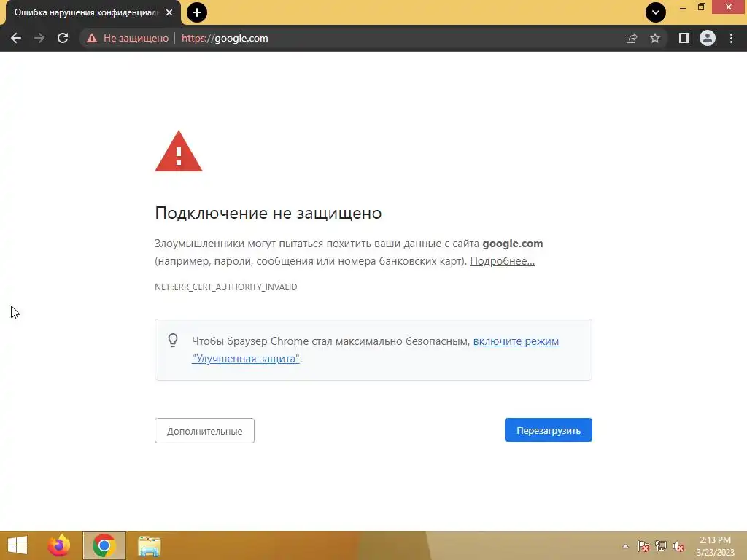Click the blue 'Перезагрузить' button
Viewport: 747px width, 560px height.
click(549, 430)
